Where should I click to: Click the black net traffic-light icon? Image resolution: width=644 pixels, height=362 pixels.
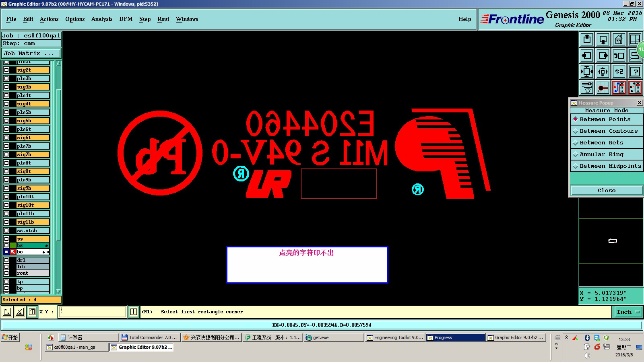(x=635, y=88)
